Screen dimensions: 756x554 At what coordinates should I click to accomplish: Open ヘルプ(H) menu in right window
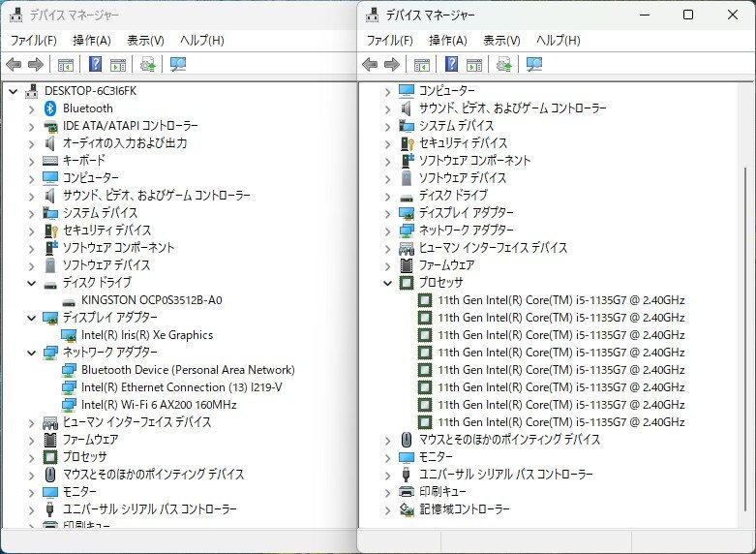click(558, 41)
